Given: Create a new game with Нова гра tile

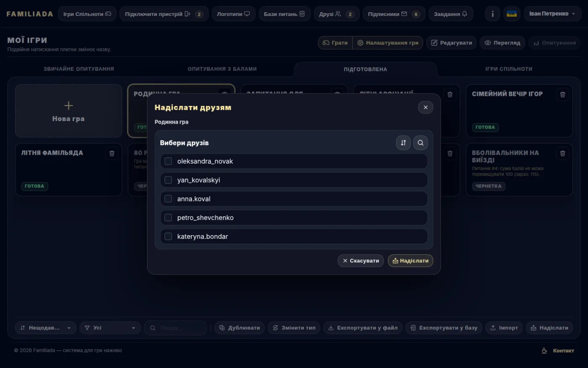Looking at the screenshot, I should tap(68, 111).
